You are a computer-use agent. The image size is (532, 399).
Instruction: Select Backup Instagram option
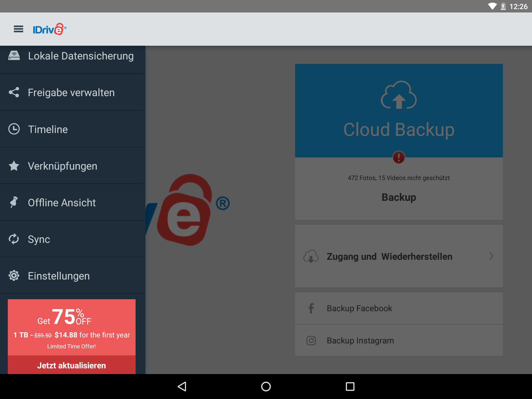399,340
